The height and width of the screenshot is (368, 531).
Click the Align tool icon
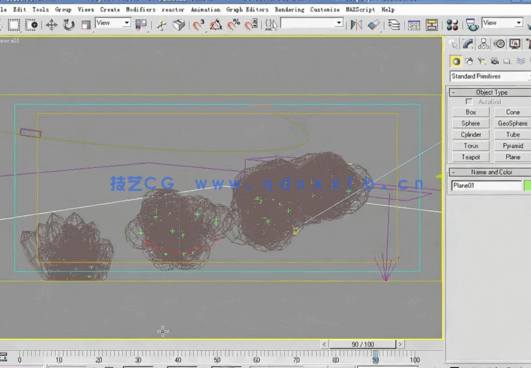pos(374,25)
